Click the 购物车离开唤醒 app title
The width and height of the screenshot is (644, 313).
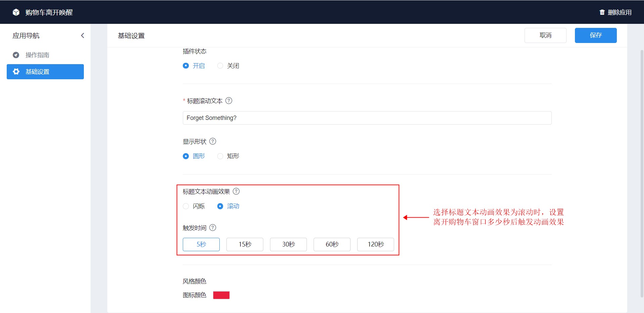point(49,12)
